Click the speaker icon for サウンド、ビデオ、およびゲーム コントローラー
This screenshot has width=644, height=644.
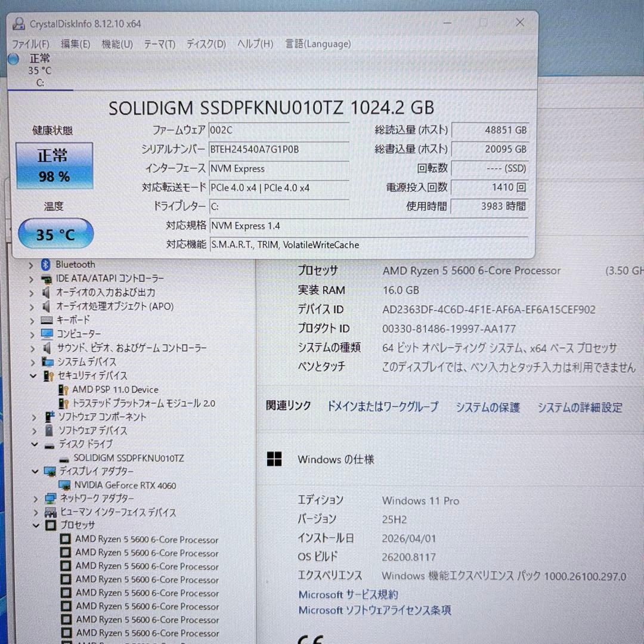pyautogui.click(x=47, y=348)
